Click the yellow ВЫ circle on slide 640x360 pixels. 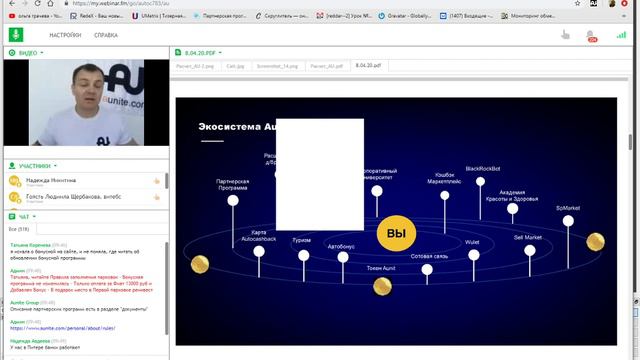pyautogui.click(x=396, y=233)
